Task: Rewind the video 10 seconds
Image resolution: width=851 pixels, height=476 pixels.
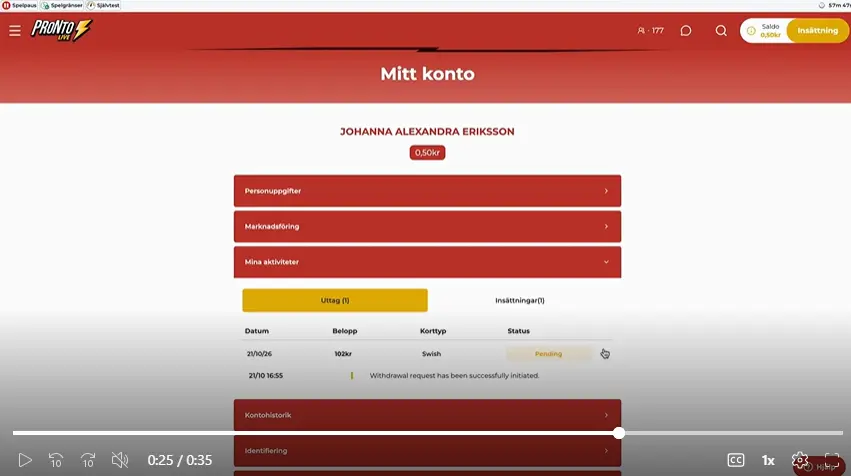Action: (56, 460)
